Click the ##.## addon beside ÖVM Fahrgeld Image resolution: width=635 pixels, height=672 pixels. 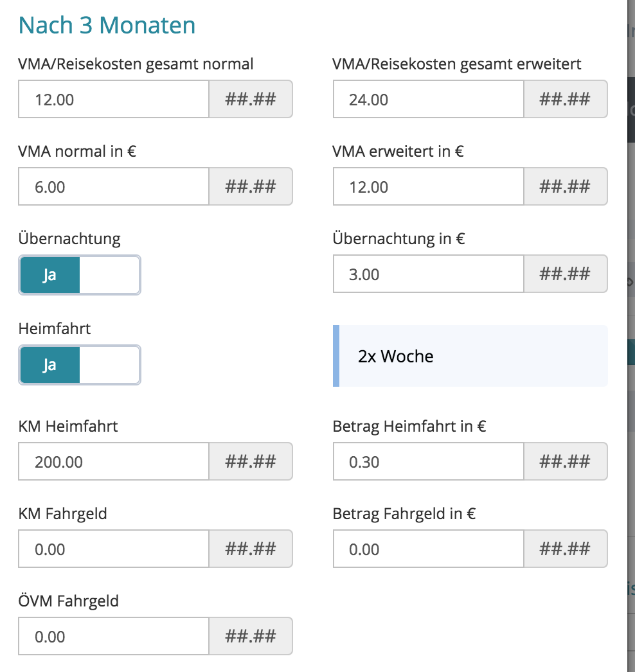(x=251, y=637)
